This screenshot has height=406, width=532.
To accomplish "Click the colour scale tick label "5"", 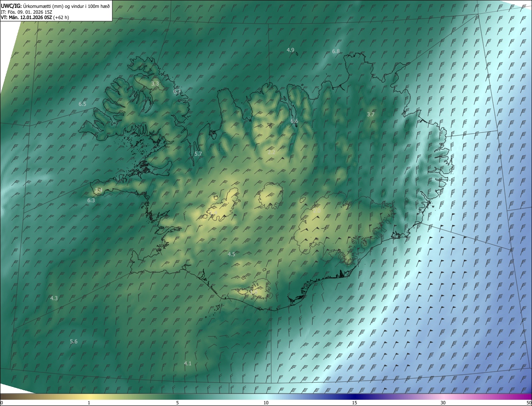I will (x=177, y=403).
